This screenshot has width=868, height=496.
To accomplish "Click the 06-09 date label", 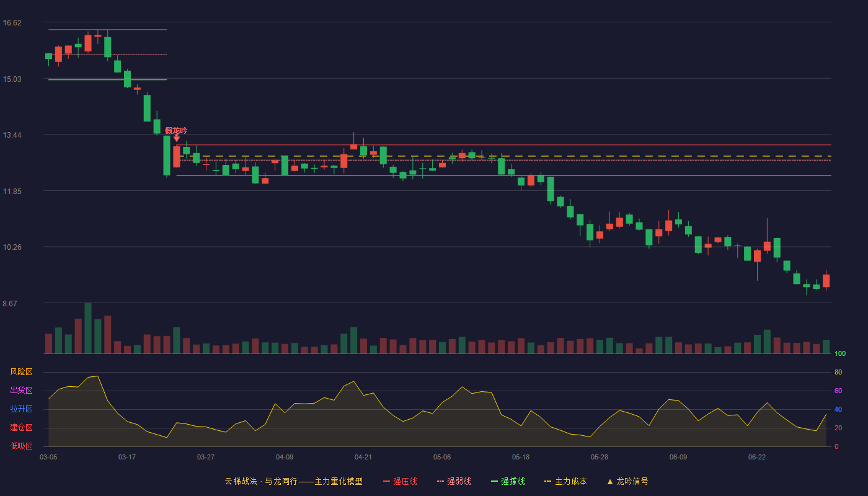I will point(678,457).
